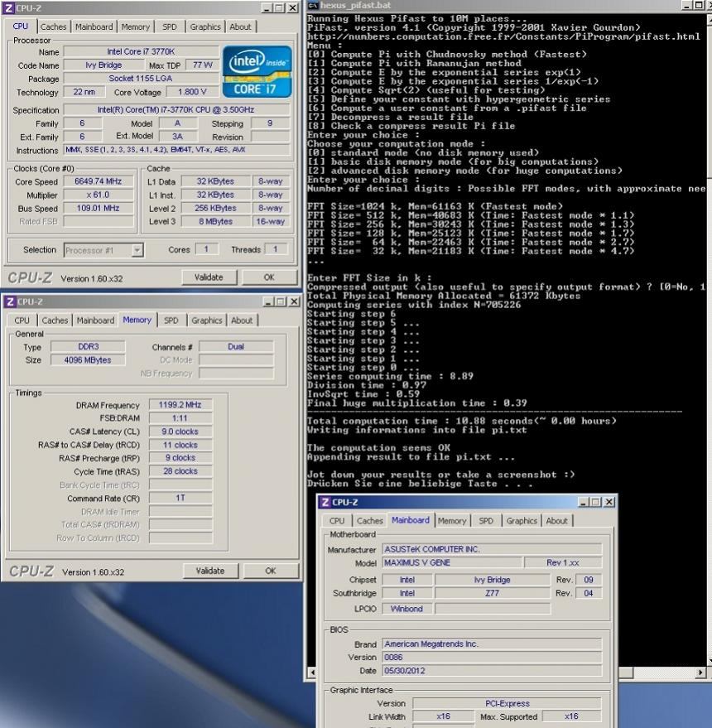The height and width of the screenshot is (728, 712).
Task: Open Caches tab in the Memory CPU-Z window
Action: click(55, 321)
